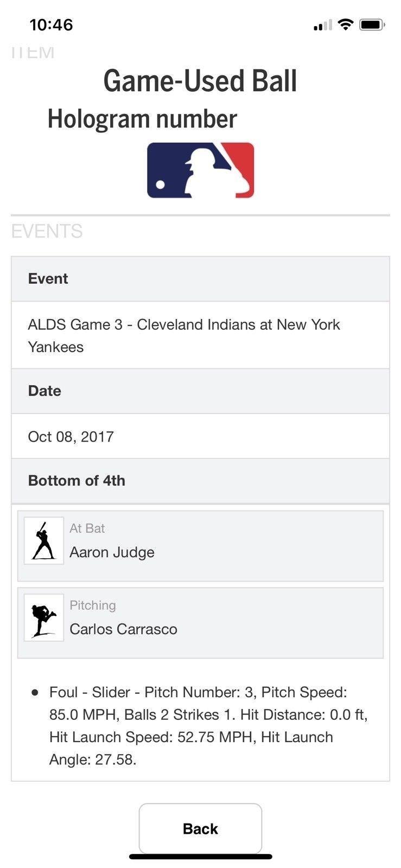
Task: Tap the ALDS Game 3 event text
Action: click(184, 335)
